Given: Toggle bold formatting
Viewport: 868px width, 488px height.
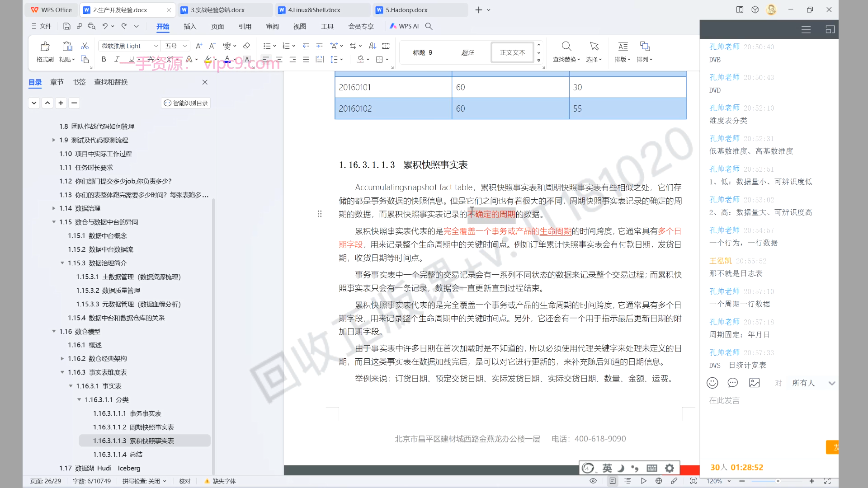Looking at the screenshot, I should 104,59.
